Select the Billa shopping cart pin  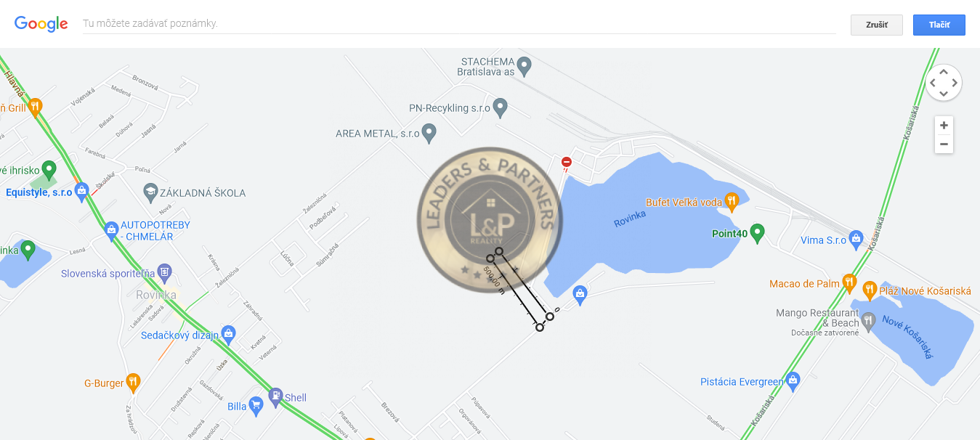255,405
